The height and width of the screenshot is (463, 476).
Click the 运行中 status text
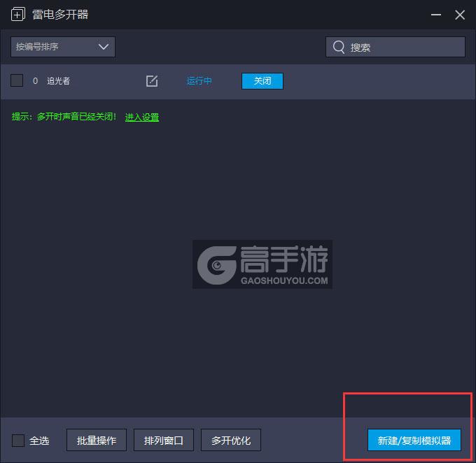pos(199,81)
